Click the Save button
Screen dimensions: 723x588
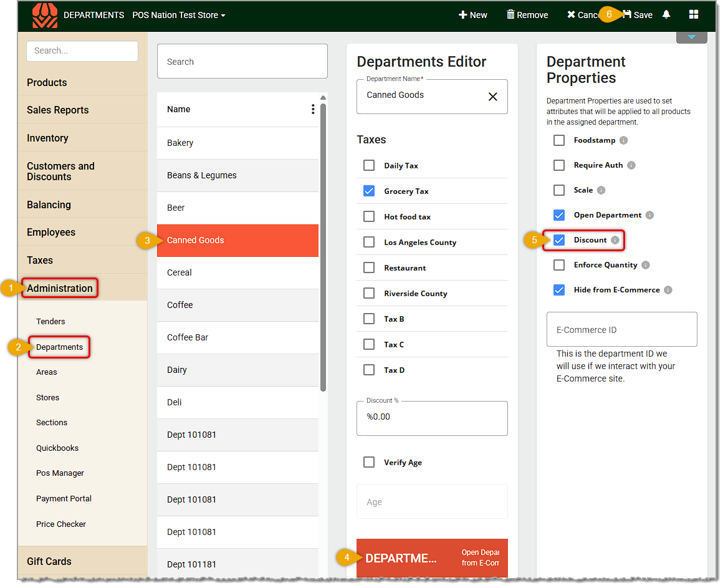[638, 15]
